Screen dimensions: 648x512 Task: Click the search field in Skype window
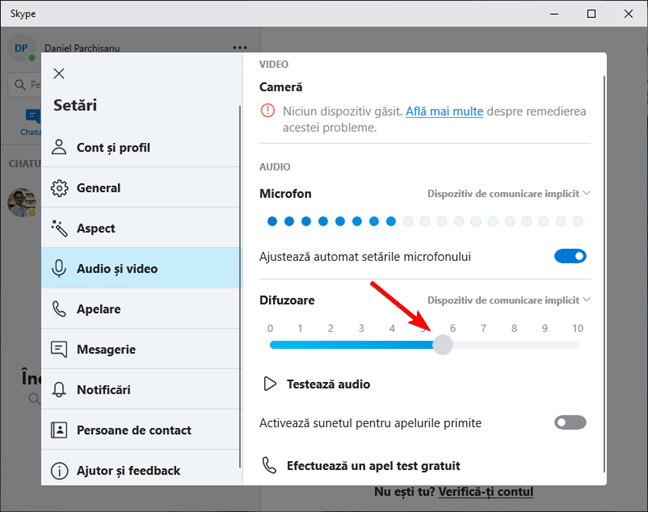[25, 85]
